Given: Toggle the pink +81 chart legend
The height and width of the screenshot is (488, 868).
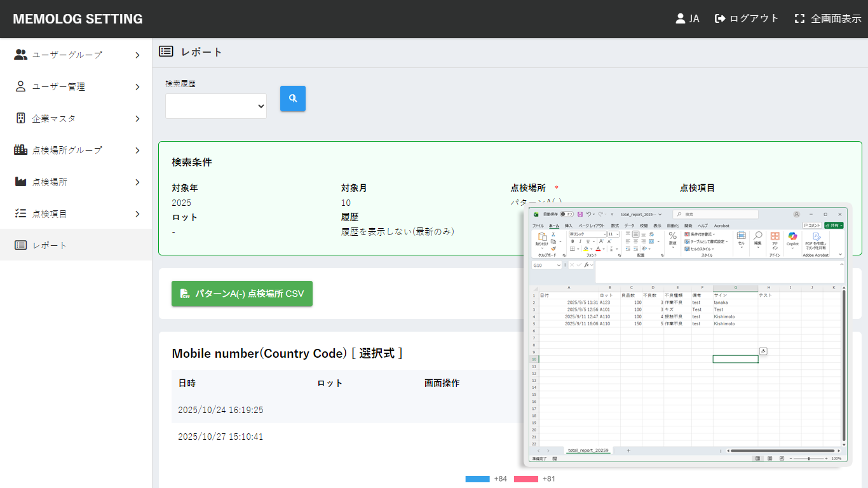Looking at the screenshot, I should click(x=526, y=478).
